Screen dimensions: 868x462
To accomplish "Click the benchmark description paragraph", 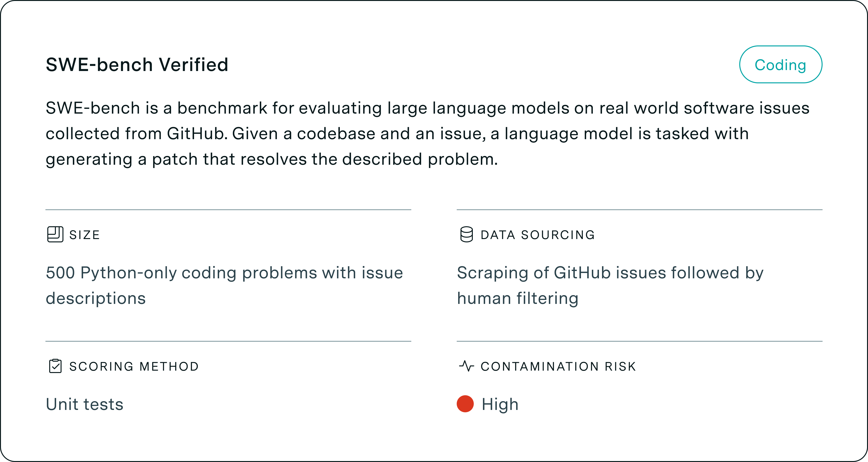I will click(x=427, y=133).
